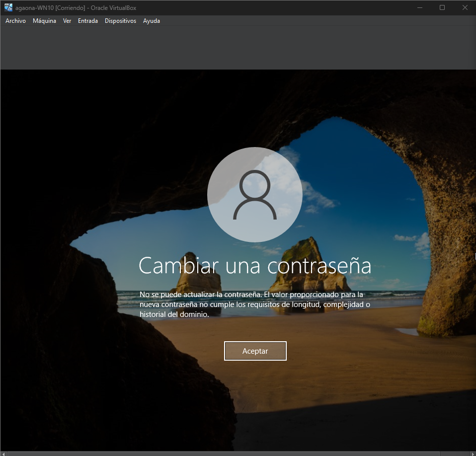
Task: Click the password error message text
Action: pyautogui.click(x=254, y=304)
